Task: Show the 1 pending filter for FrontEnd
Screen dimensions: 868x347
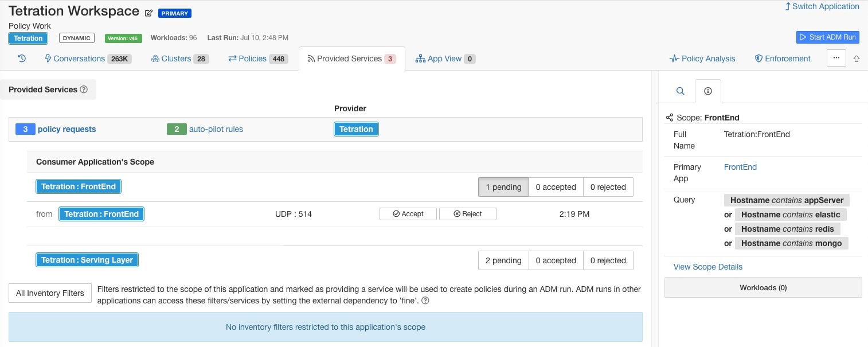Action: point(503,187)
